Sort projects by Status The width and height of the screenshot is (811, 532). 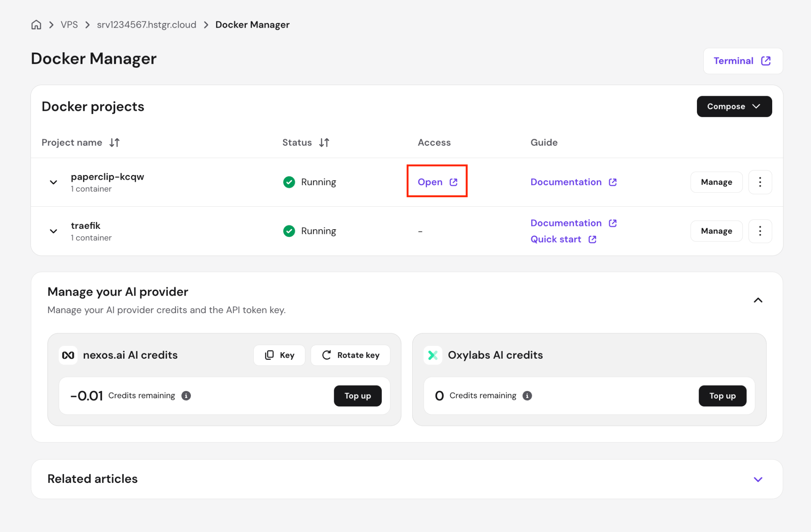(x=324, y=142)
